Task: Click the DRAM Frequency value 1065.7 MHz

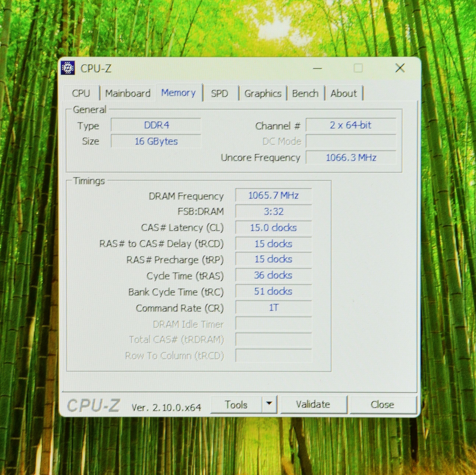Action: 273,195
